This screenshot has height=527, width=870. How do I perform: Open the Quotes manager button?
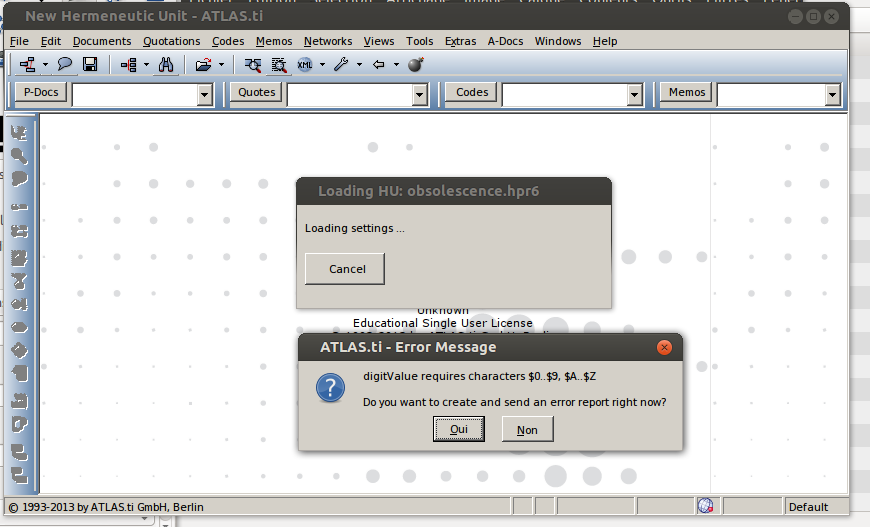click(x=256, y=92)
